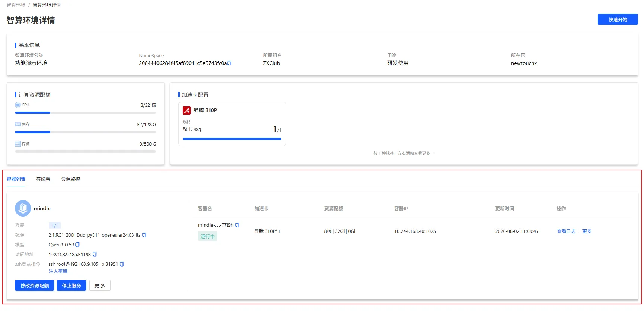Copy the access address 192.168.9.185:31193
The height and width of the screenshot is (311, 644).
[94, 254]
